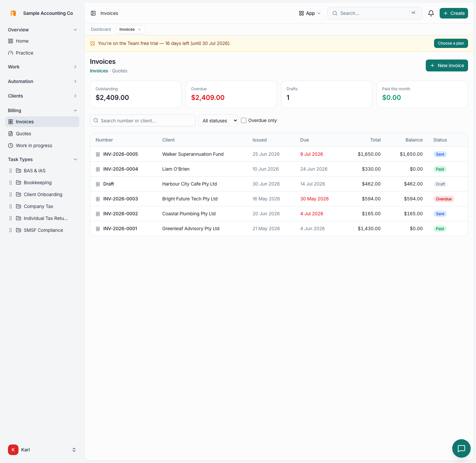Click the Work in progress clock icon
Image resolution: width=476 pixels, height=463 pixels.
(x=11, y=146)
